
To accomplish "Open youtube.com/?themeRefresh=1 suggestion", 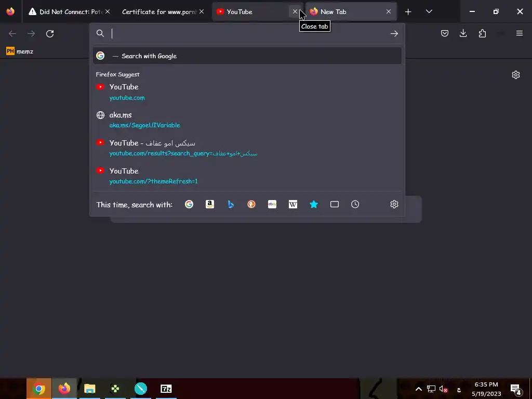I will [x=247, y=176].
